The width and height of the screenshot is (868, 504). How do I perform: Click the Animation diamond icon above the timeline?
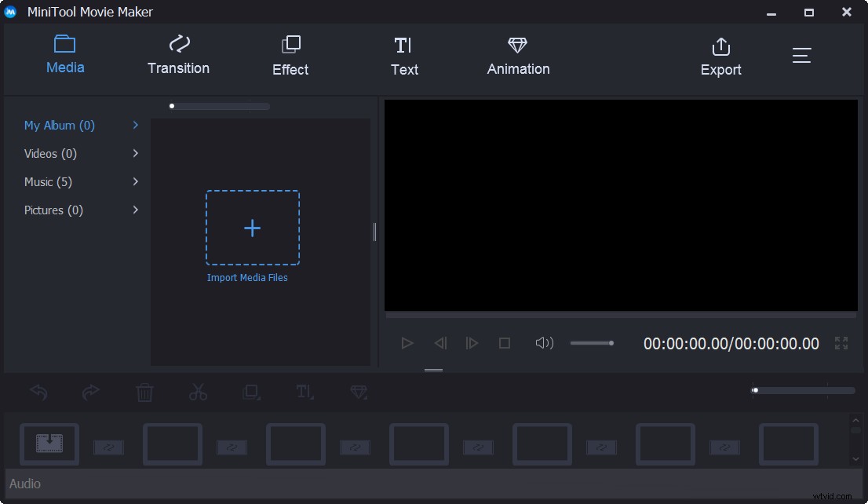[x=359, y=392]
